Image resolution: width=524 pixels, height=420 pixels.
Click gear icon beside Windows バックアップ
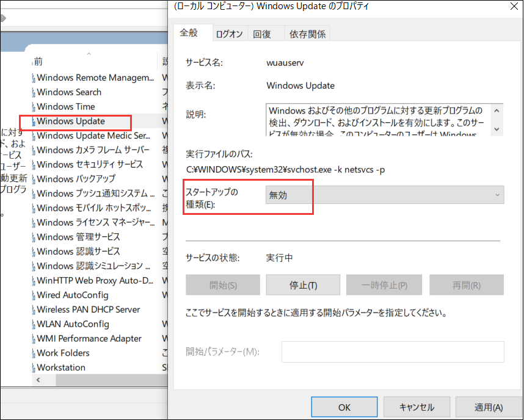pos(34,179)
